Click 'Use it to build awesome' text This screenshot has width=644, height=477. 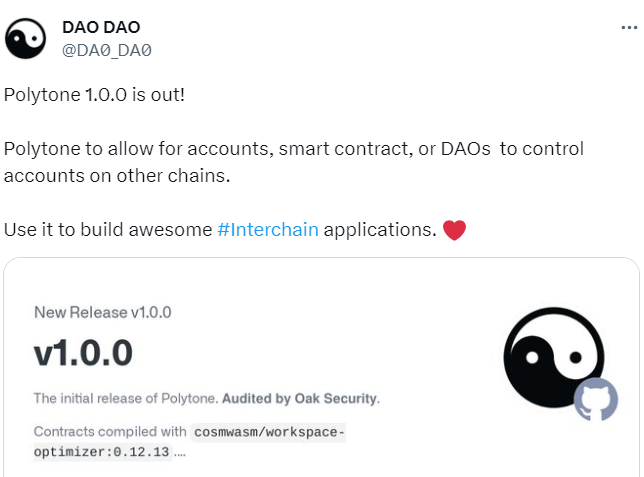coord(108,229)
